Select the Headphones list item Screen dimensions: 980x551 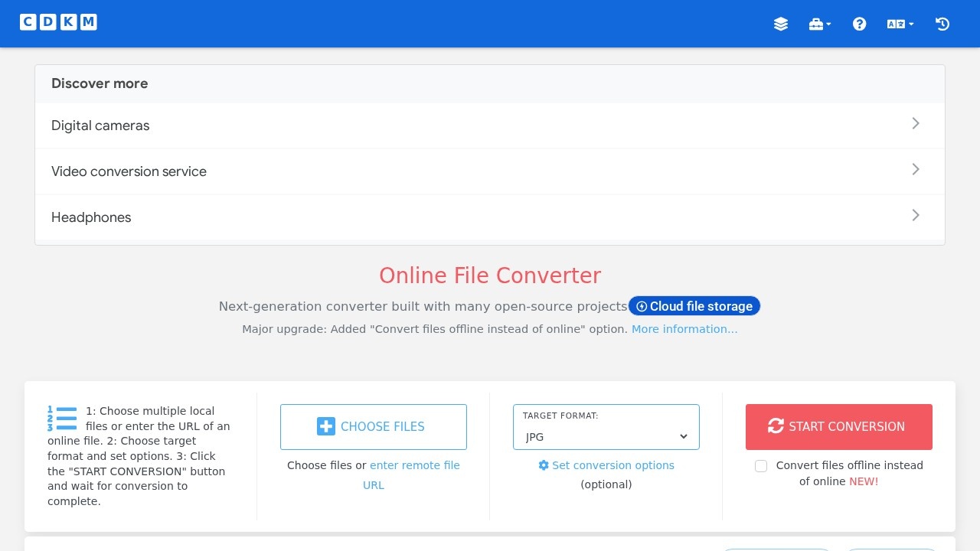click(x=91, y=217)
